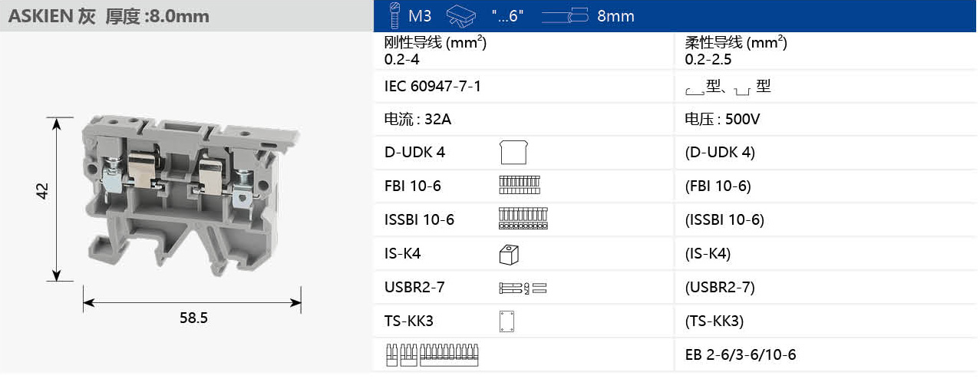The image size is (980, 379).
Task: Click the 8mm wire icon in header
Action: 564,15
